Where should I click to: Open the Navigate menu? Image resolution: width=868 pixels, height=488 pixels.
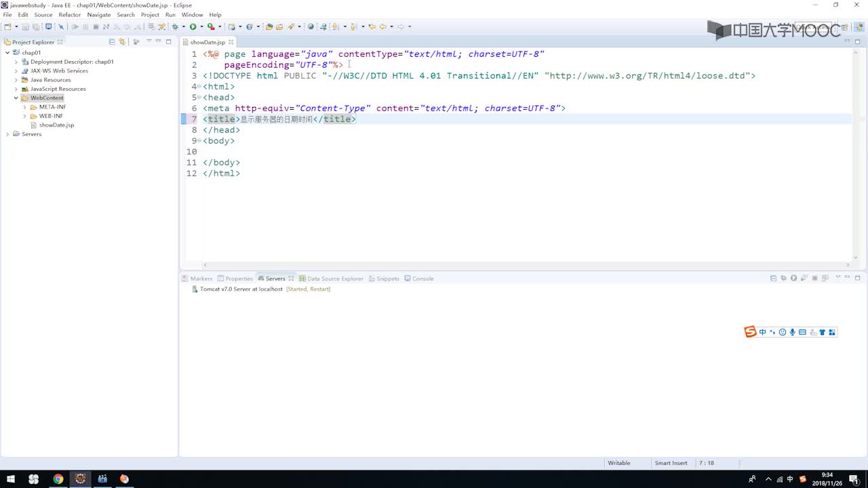[99, 14]
